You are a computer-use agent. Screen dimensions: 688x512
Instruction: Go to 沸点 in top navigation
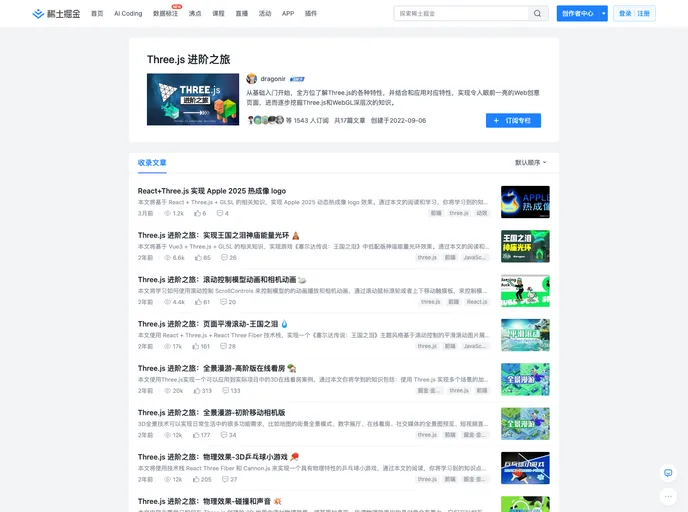pyautogui.click(x=195, y=14)
